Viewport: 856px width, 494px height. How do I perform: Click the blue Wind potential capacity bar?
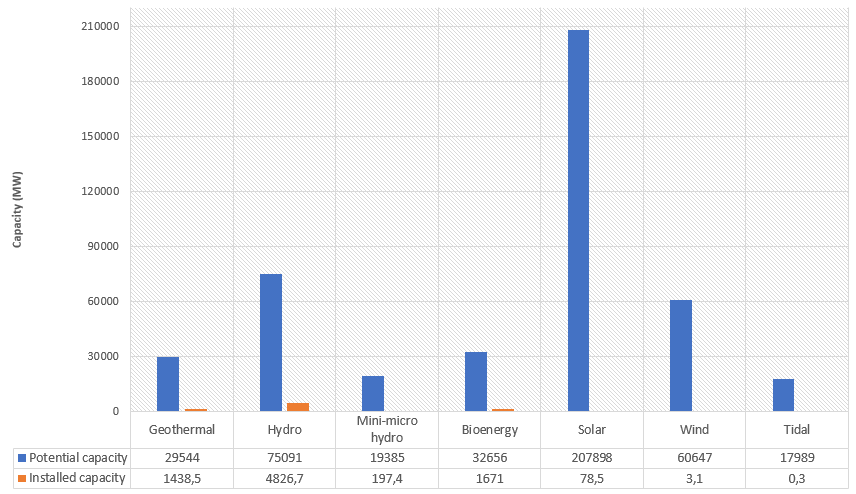pyautogui.click(x=681, y=355)
